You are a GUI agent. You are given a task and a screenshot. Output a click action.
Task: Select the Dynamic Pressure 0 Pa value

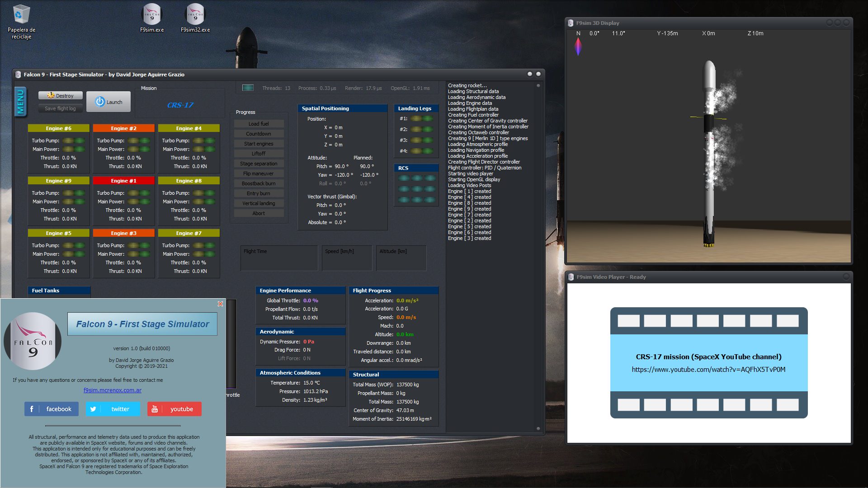[309, 342]
